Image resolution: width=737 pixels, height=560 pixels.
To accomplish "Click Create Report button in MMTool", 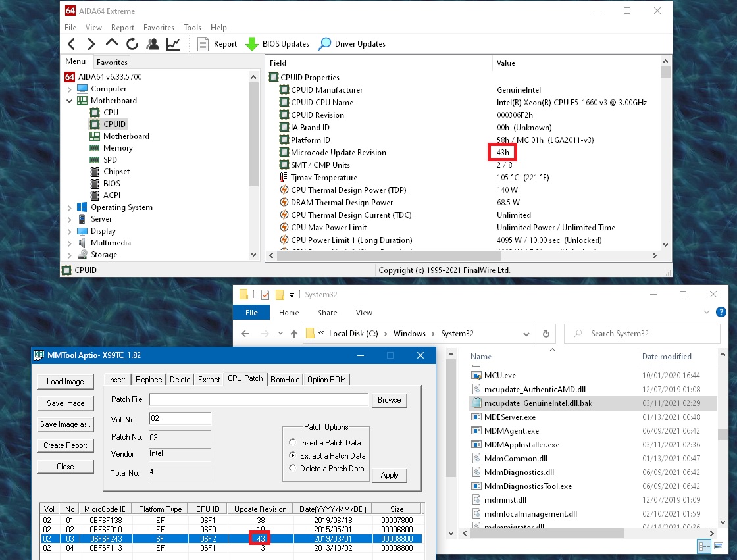I will [65, 445].
